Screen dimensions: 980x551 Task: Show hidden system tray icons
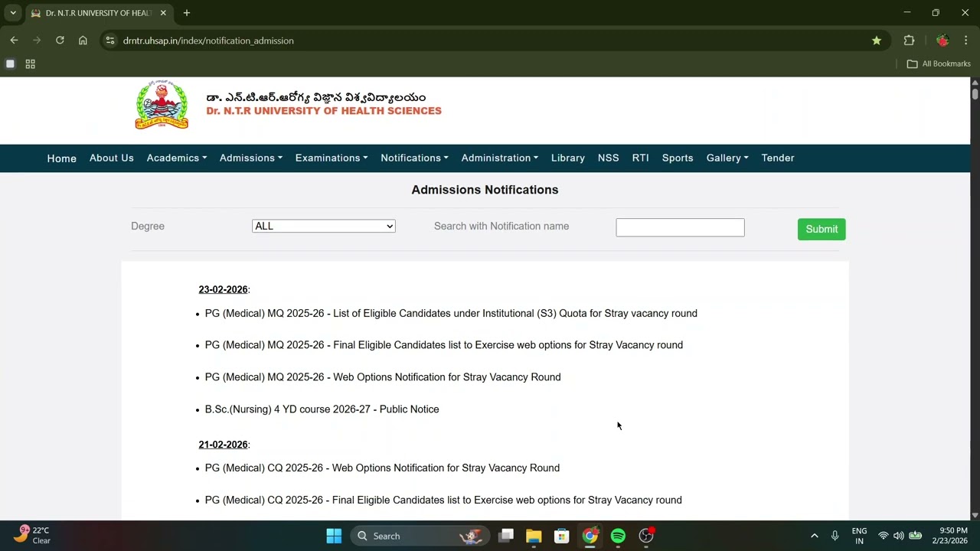pos(815,536)
